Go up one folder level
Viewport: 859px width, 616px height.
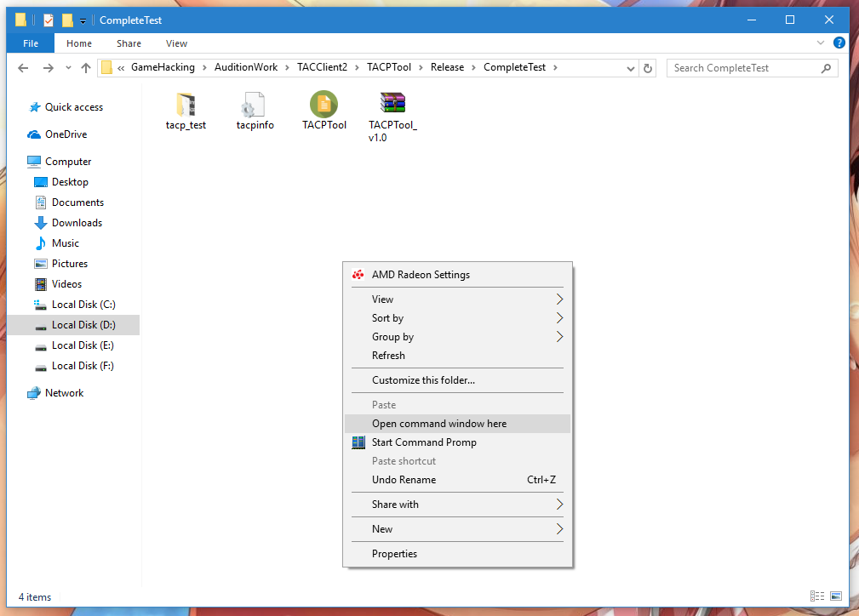coord(86,68)
